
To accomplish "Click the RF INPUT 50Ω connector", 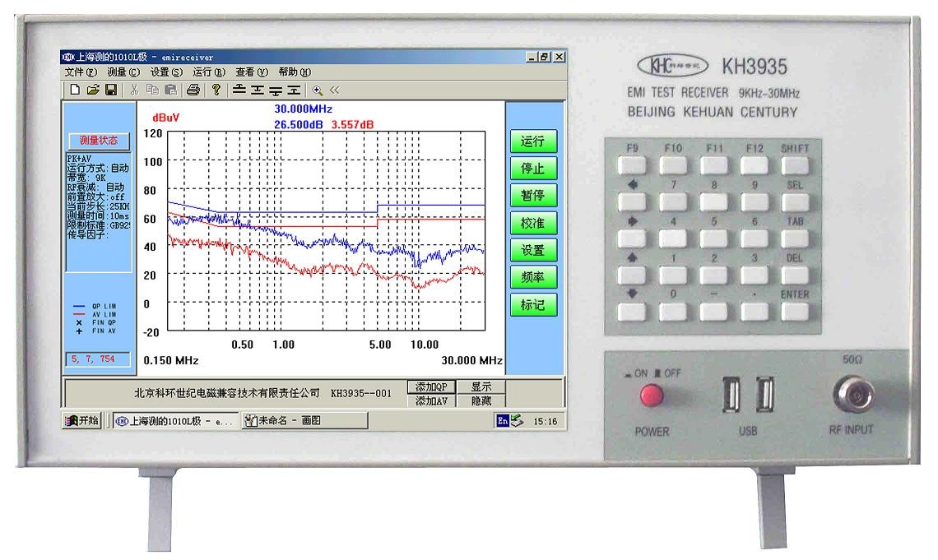I will tap(853, 395).
